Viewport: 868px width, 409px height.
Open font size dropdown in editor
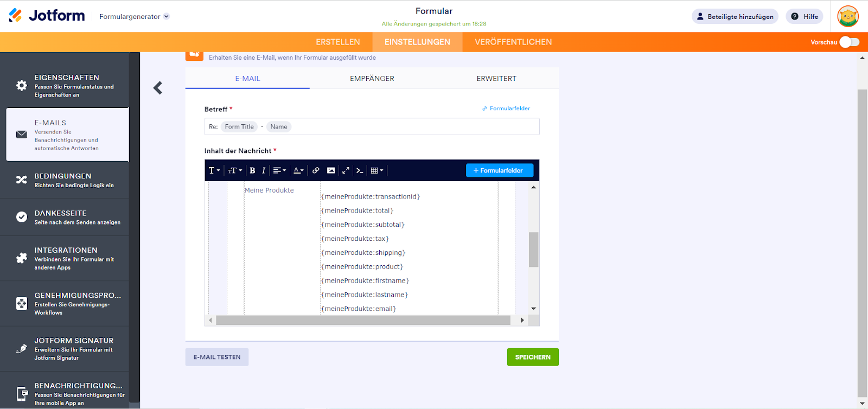[235, 170]
